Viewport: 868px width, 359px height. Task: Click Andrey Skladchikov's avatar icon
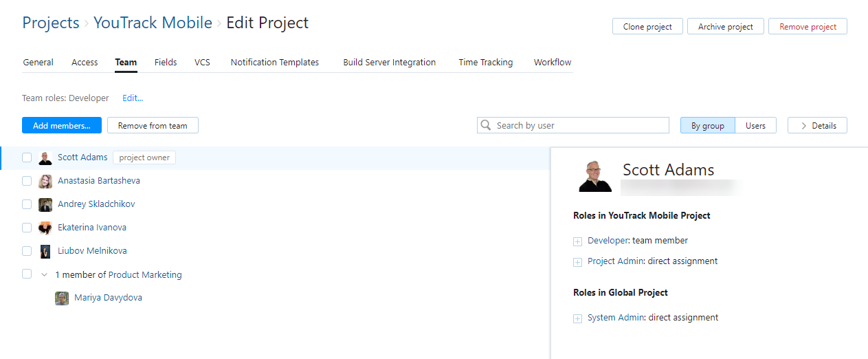45,205
